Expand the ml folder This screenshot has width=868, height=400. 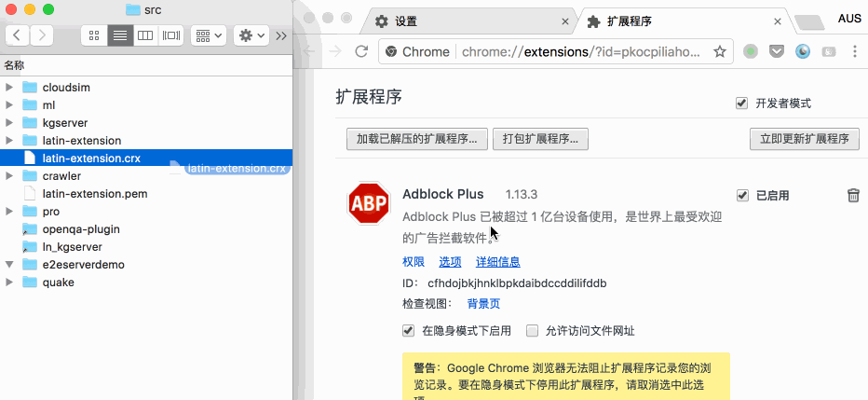click(x=8, y=105)
